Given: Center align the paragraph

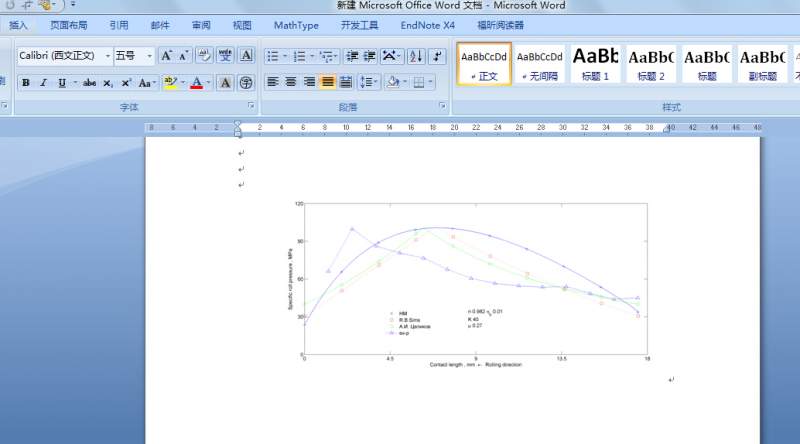Looking at the screenshot, I should coord(291,82).
